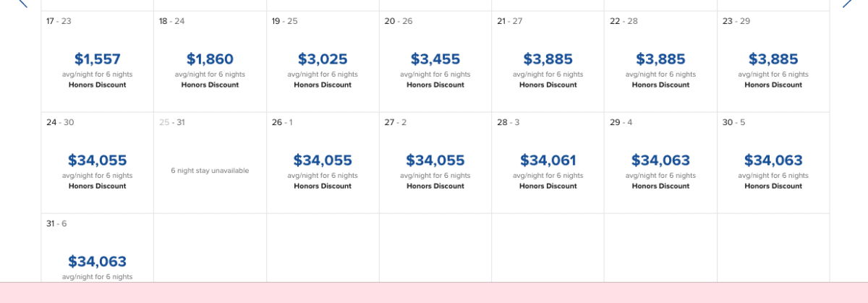Screen dimensions: 868x303
Task: Select the 23 - 29 date cell
Action: (x=773, y=61)
